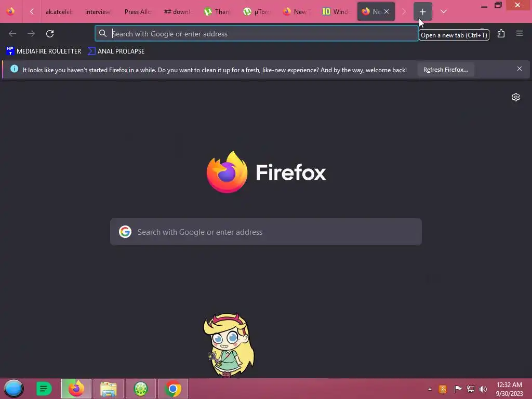Viewport: 532px width, 399px height.
Task: Open the lime taskbar app
Action: [x=141, y=389]
